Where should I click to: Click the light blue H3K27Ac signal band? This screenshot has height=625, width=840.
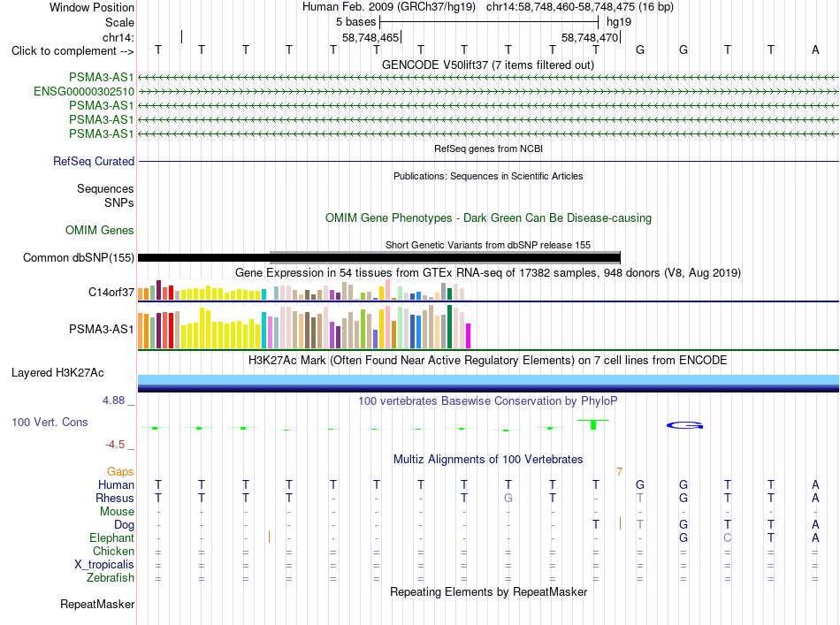point(488,380)
